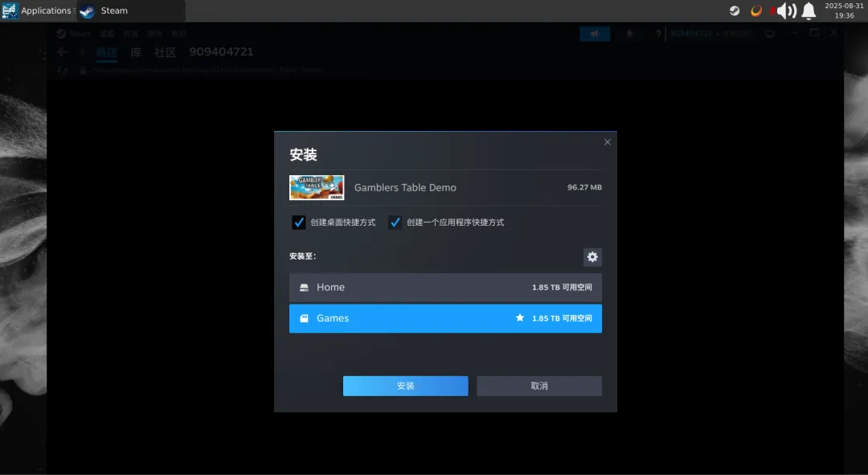This screenshot has height=475, width=868.
Task: Open Steam announcements megaphone icon
Action: [x=595, y=33]
